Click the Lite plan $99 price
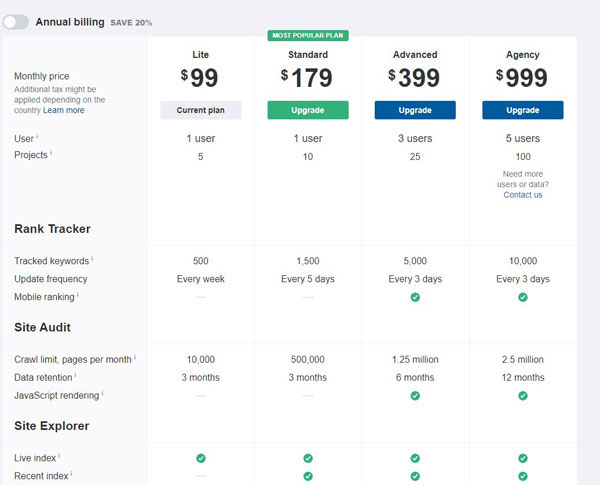 click(199, 78)
